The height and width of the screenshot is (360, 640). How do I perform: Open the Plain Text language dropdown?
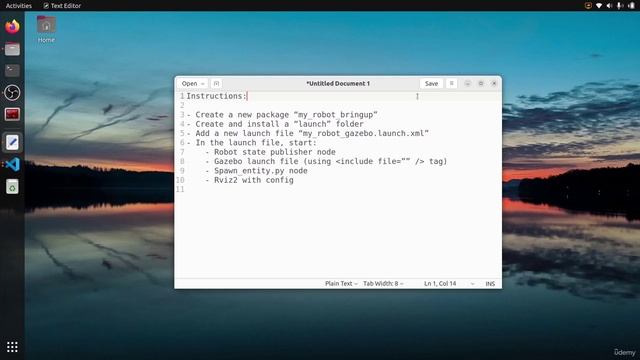[x=341, y=283]
